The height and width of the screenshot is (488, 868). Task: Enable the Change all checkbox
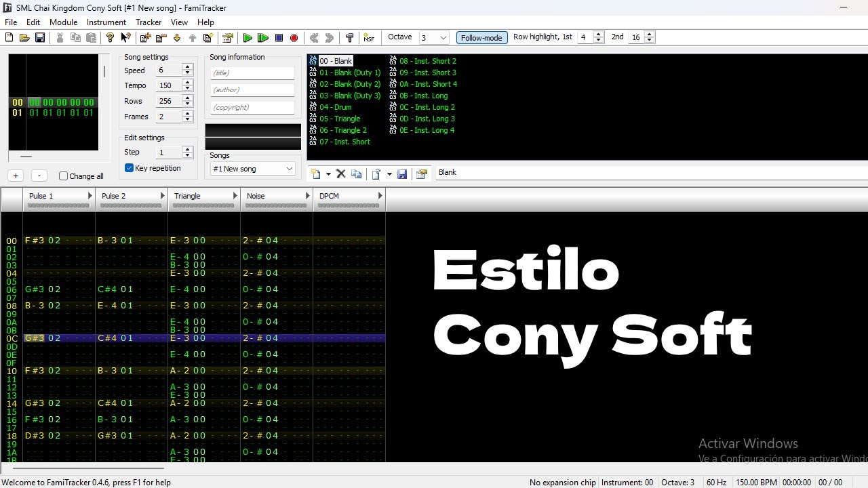63,176
